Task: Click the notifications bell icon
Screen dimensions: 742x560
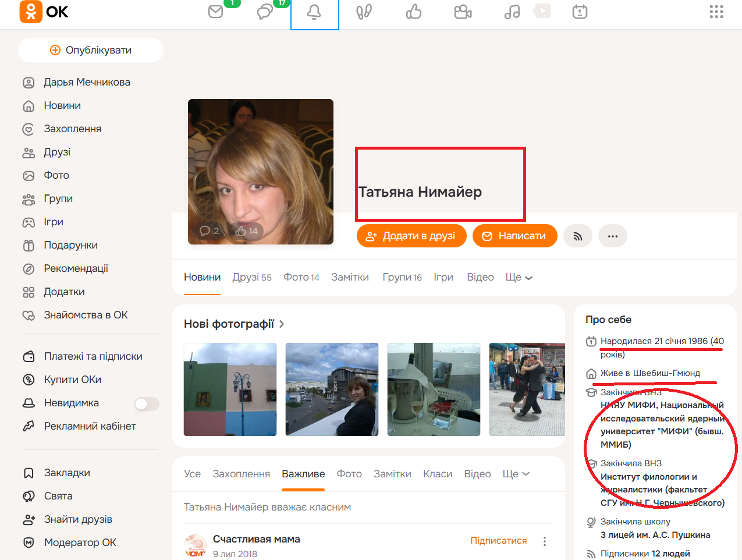Action: pos(314,12)
